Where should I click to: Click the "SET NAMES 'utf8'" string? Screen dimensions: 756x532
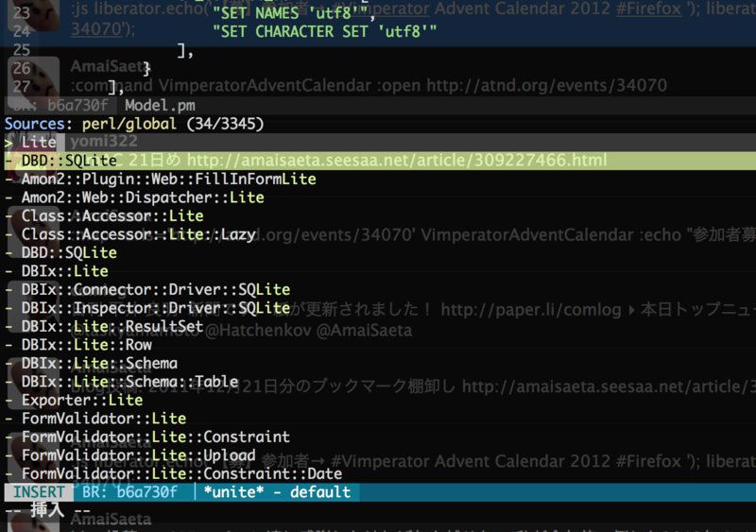click(x=289, y=13)
